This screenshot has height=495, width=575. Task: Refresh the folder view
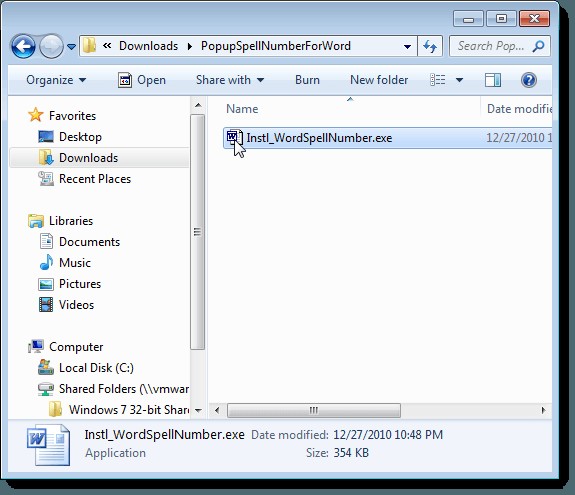point(430,46)
